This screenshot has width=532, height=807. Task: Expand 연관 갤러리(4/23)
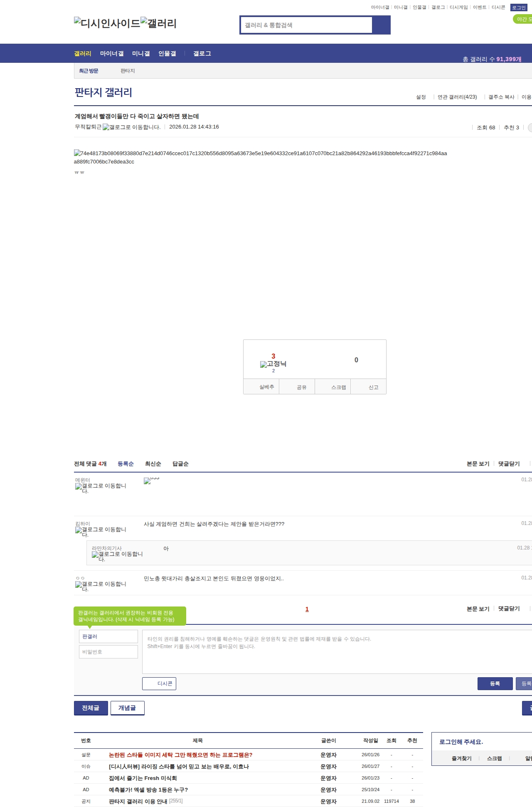pyautogui.click(x=457, y=97)
